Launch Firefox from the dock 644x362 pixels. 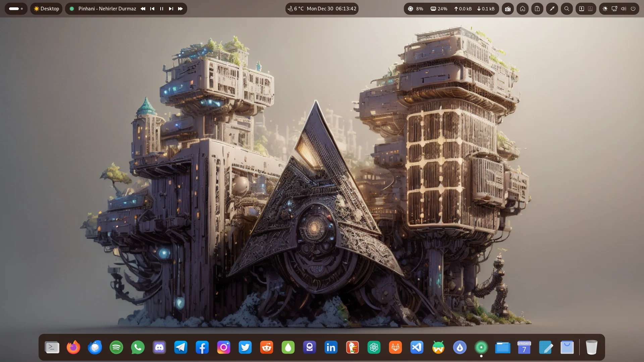(73, 347)
